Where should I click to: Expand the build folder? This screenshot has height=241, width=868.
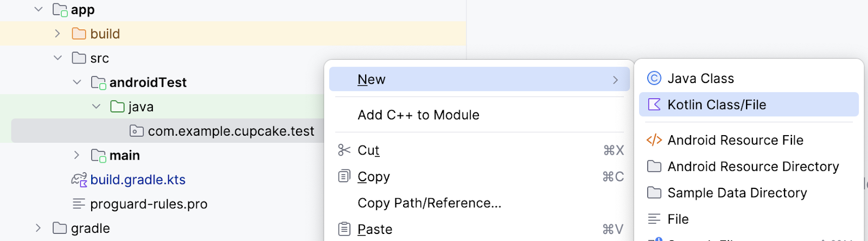(x=58, y=34)
